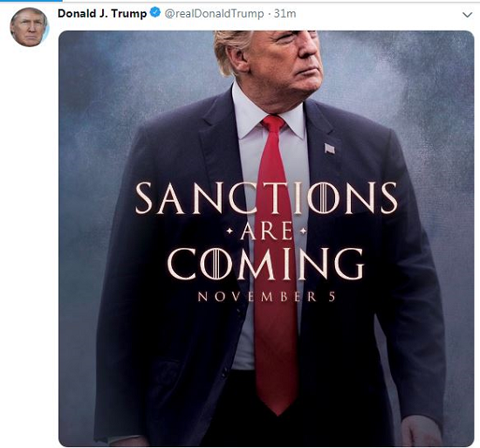Click the striped letter O in SANCTIONS
The height and width of the screenshot is (448, 480).
[326, 198]
